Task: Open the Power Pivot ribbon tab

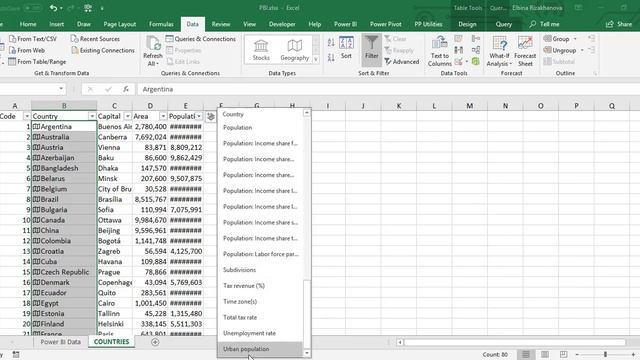Action: 385,24
